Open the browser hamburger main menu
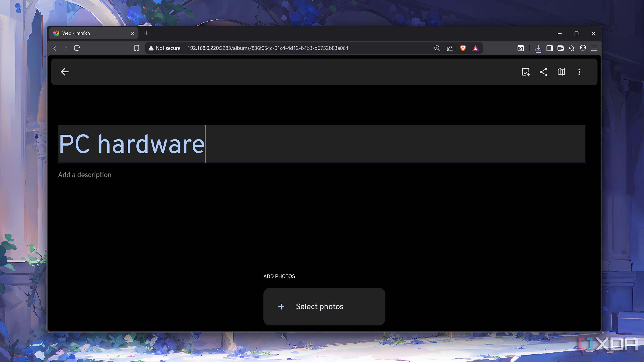The width and height of the screenshot is (644, 362). point(594,48)
